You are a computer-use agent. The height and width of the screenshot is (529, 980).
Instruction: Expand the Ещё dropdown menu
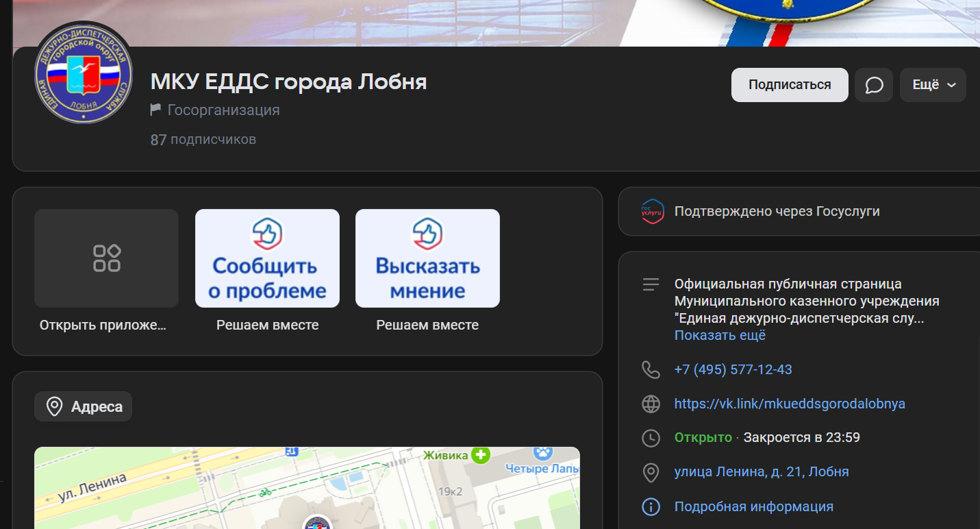pos(933,85)
